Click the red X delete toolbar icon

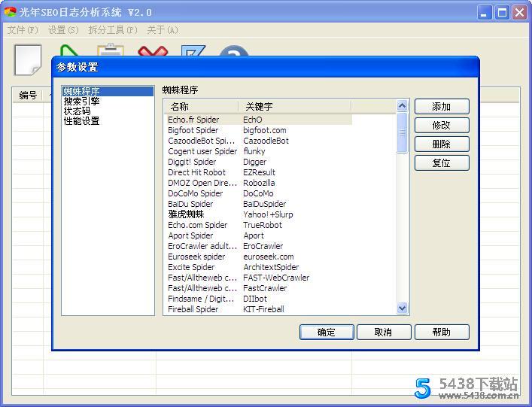153,51
